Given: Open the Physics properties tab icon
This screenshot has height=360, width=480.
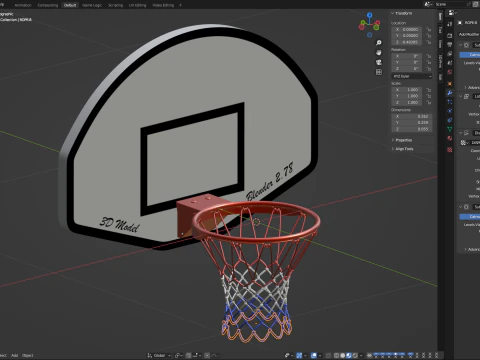Looking at the screenshot, I should pos(450,111).
